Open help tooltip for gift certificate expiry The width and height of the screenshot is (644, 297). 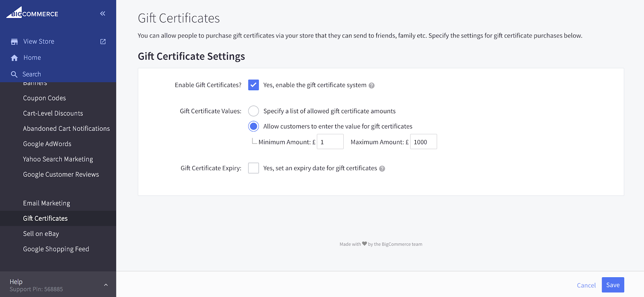point(382,169)
